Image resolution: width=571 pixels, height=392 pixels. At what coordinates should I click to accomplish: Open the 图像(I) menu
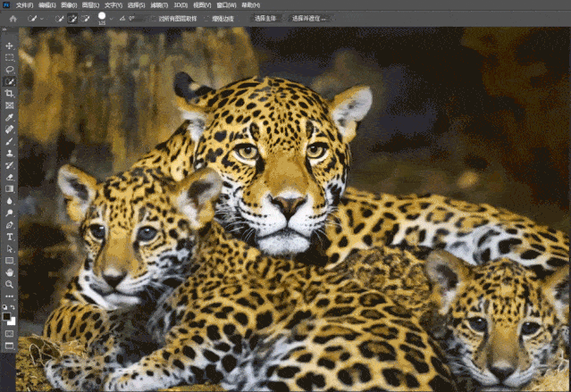point(69,5)
